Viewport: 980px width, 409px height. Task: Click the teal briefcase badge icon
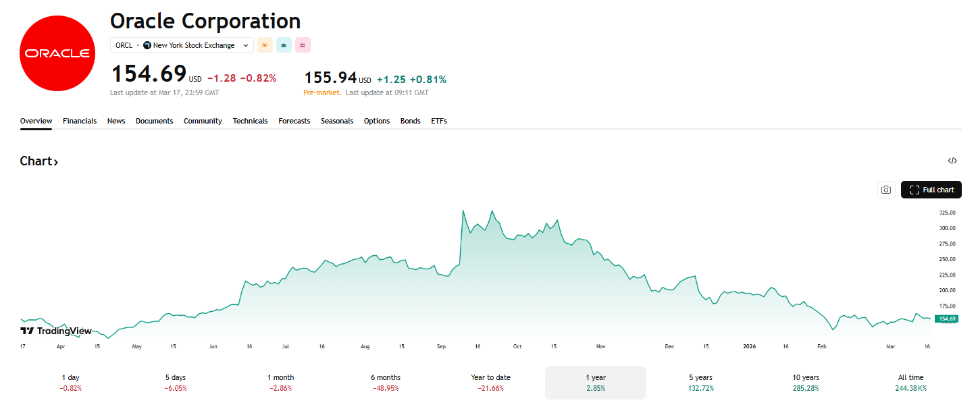pos(284,45)
